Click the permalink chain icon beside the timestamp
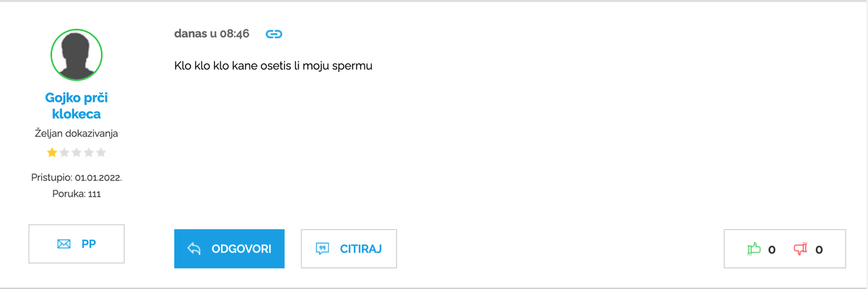This screenshot has width=868, height=289. coord(273,34)
